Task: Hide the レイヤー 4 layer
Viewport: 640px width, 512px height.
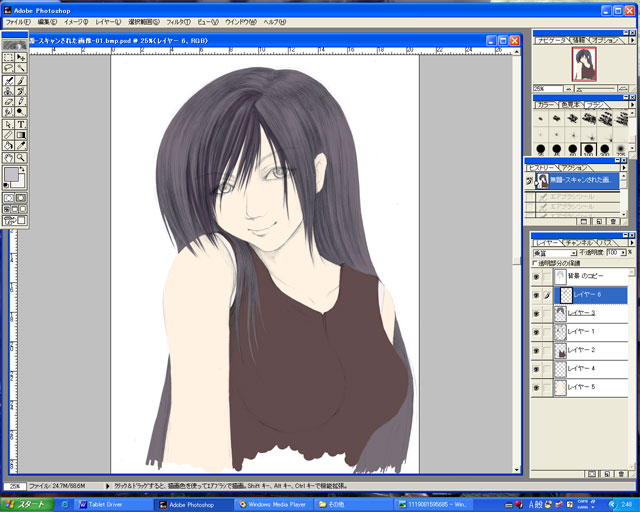Action: click(x=536, y=369)
